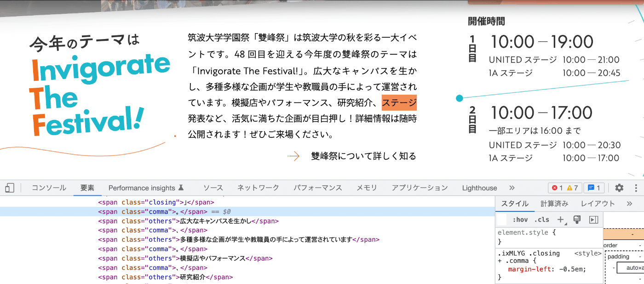Viewport: 644px width, 284px height.
Task: Select the 多種多様な企画 span row
Action: pos(247,240)
